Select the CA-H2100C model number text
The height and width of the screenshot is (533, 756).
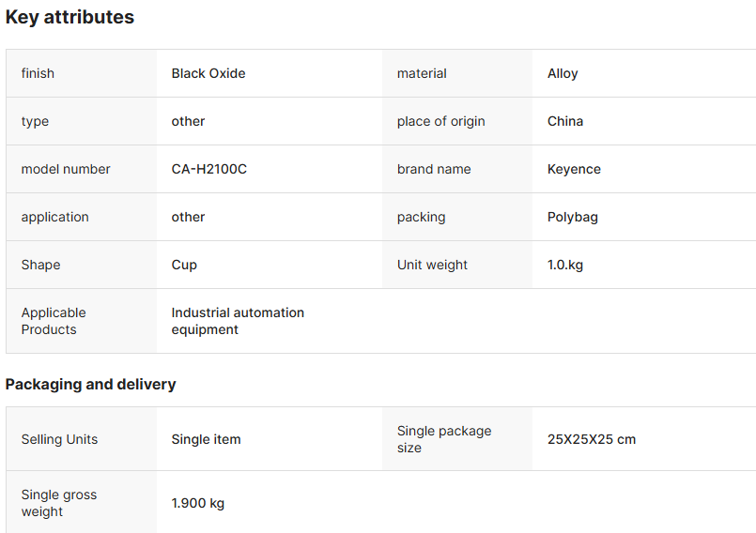208,169
